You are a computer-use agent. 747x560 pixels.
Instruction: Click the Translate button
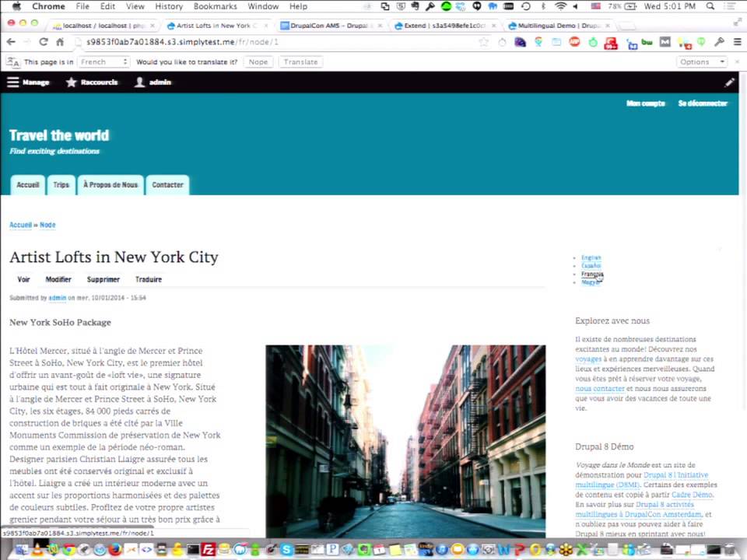click(300, 62)
